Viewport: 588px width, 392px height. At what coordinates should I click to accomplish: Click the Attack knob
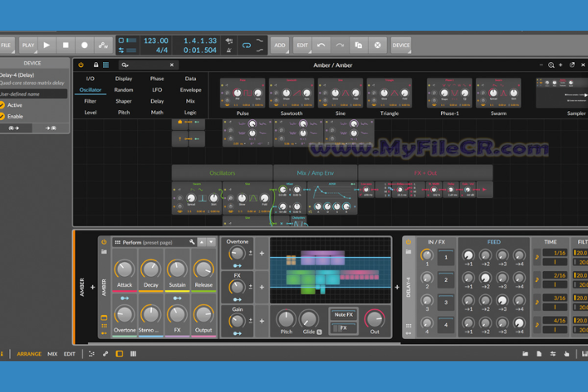124,269
